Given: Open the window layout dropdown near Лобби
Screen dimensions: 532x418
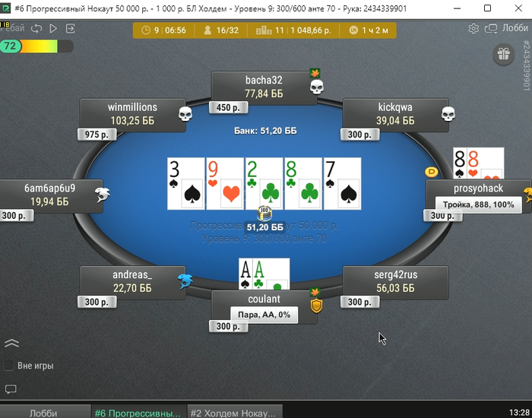Looking at the screenshot, I should [491, 29].
